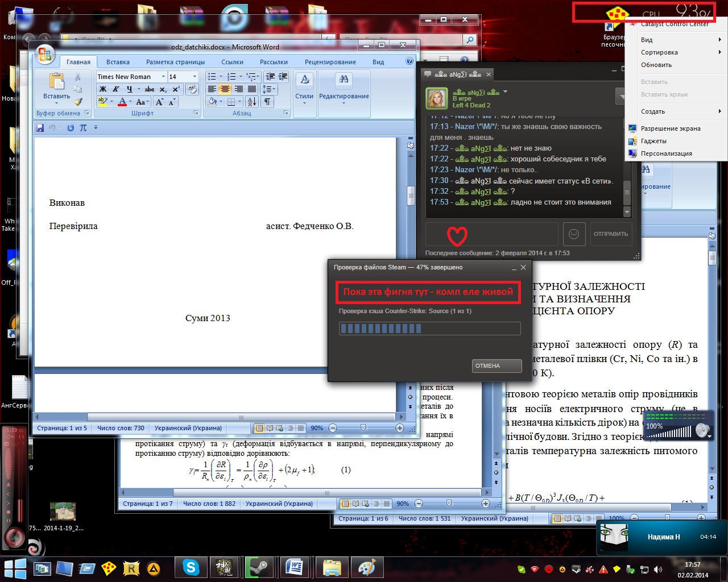Screen dimensions: 728x582
Task: Click the center text alignment icon
Action: coord(225,89)
